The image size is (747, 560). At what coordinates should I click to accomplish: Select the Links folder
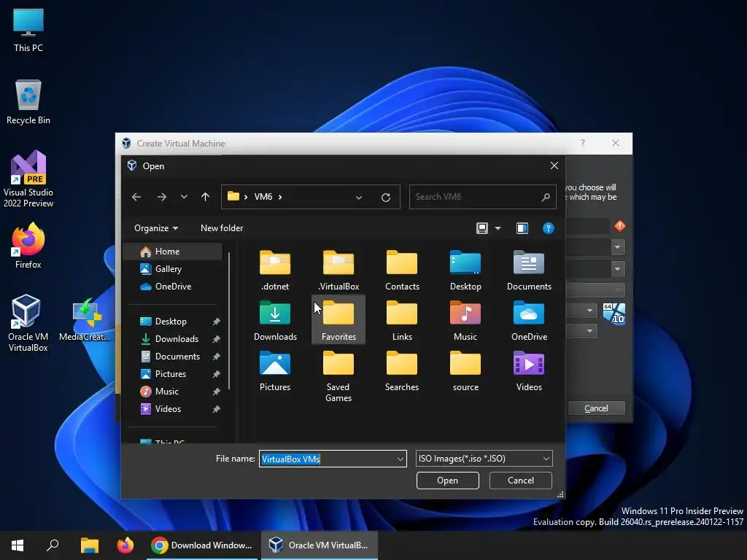tap(402, 321)
